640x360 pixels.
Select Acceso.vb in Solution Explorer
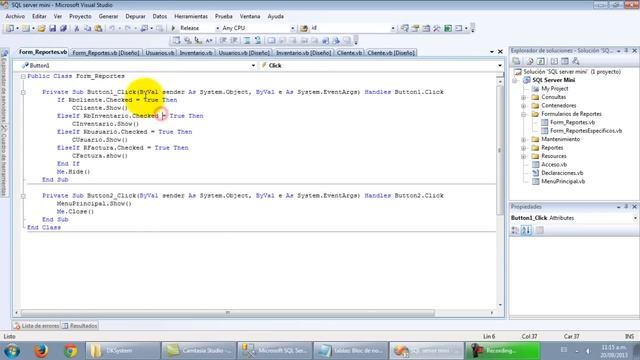coord(554,164)
